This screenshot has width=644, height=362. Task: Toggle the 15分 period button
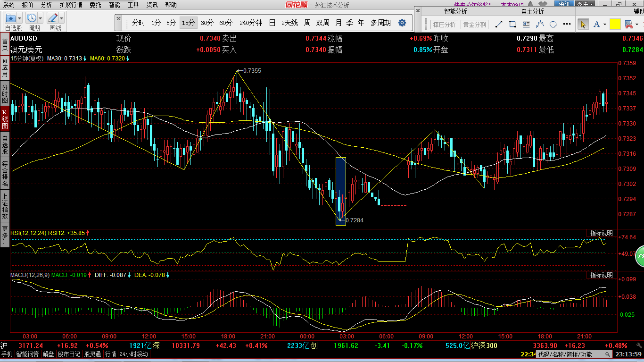pyautogui.click(x=188, y=23)
